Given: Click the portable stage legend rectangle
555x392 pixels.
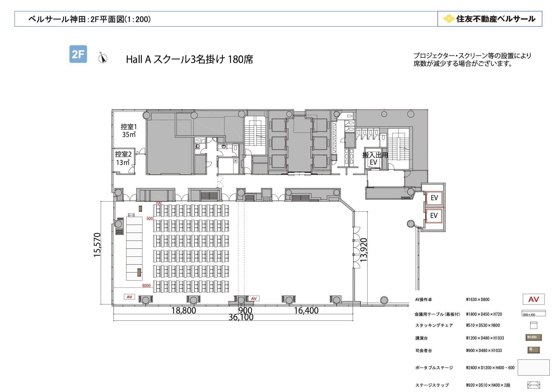Looking at the screenshot, I should [533, 367].
